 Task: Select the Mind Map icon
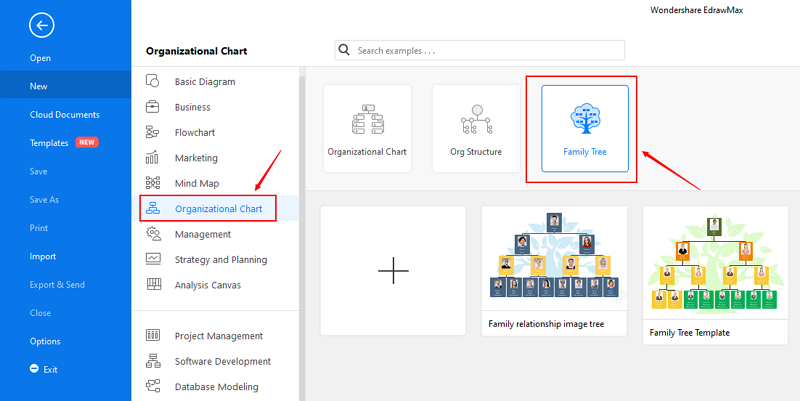(153, 183)
